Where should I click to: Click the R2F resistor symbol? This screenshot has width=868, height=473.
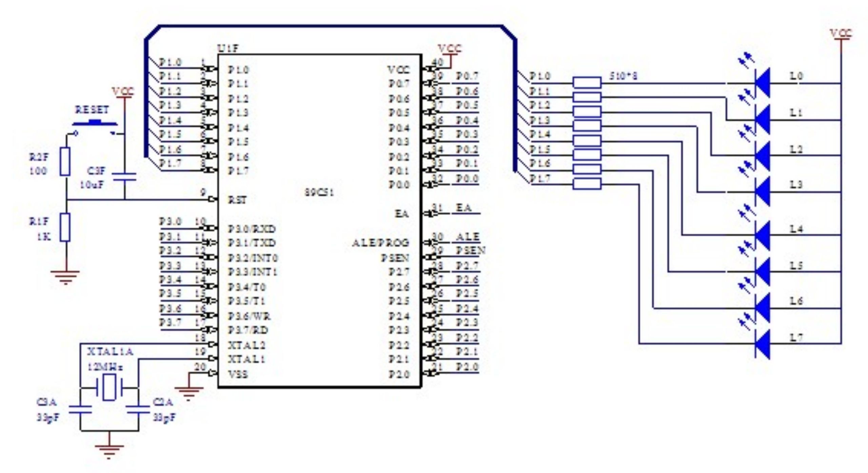pos(65,161)
